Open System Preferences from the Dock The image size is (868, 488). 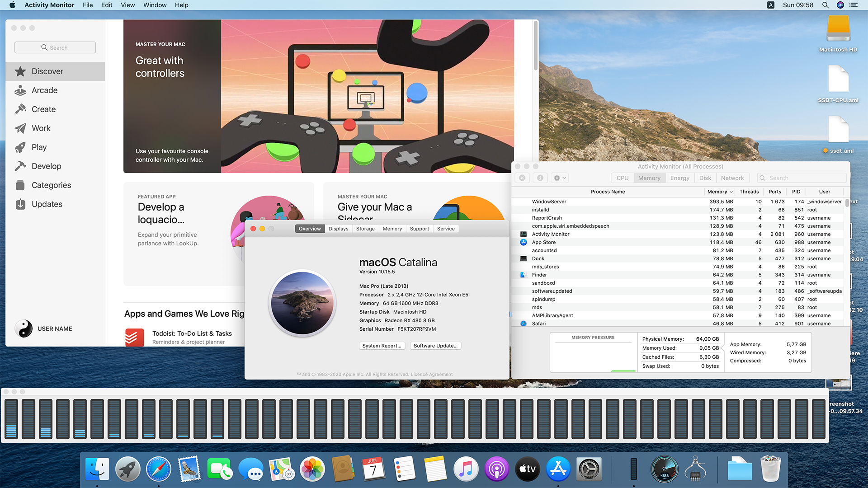click(589, 469)
